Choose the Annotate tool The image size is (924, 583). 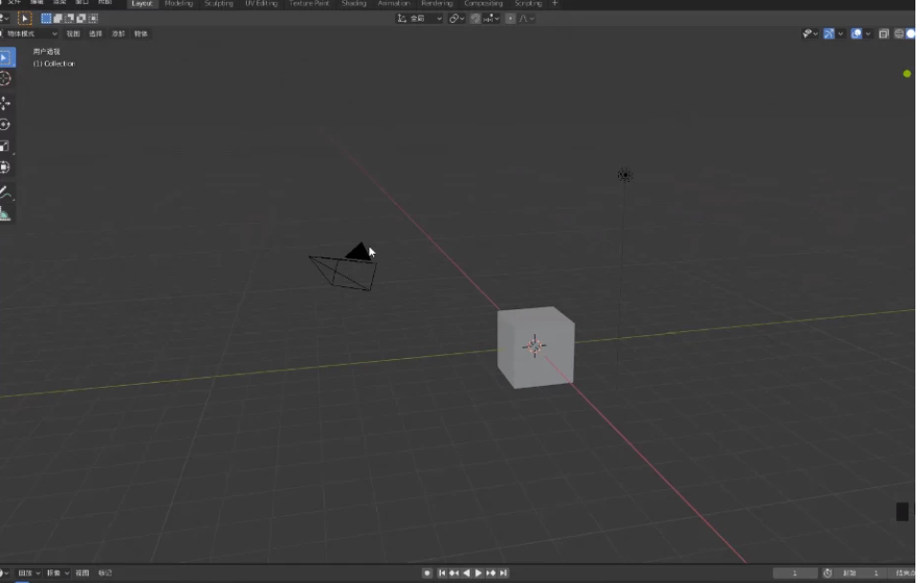pyautogui.click(x=5, y=192)
